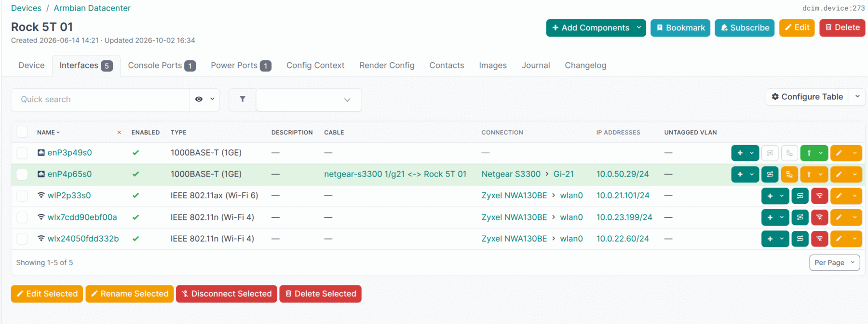Click the plus add button for enP4p65s0
This screenshot has width=868, height=324.
pos(740,174)
